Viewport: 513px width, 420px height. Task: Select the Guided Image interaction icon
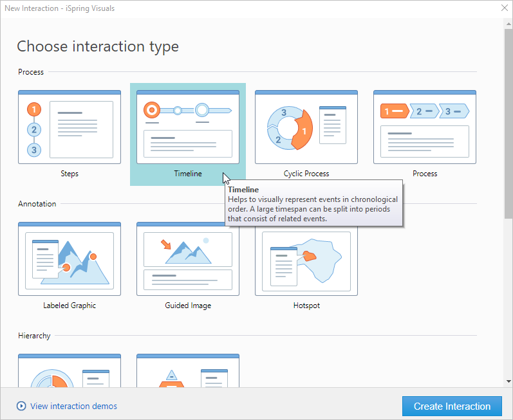pos(188,259)
